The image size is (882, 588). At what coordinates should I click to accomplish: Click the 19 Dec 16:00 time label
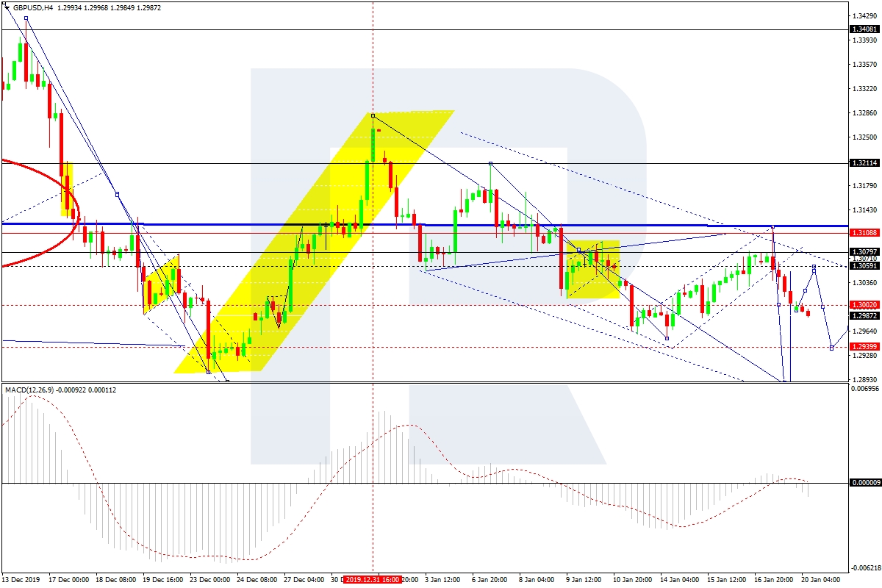[x=162, y=580]
